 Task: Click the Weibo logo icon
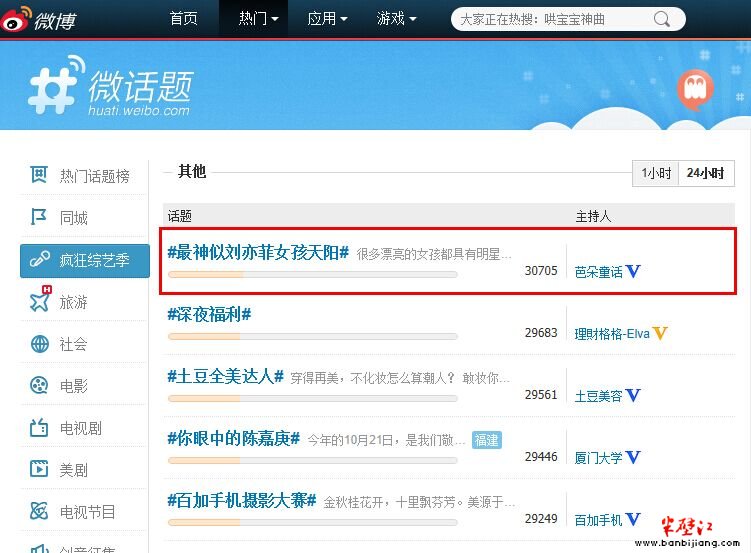click(x=16, y=19)
